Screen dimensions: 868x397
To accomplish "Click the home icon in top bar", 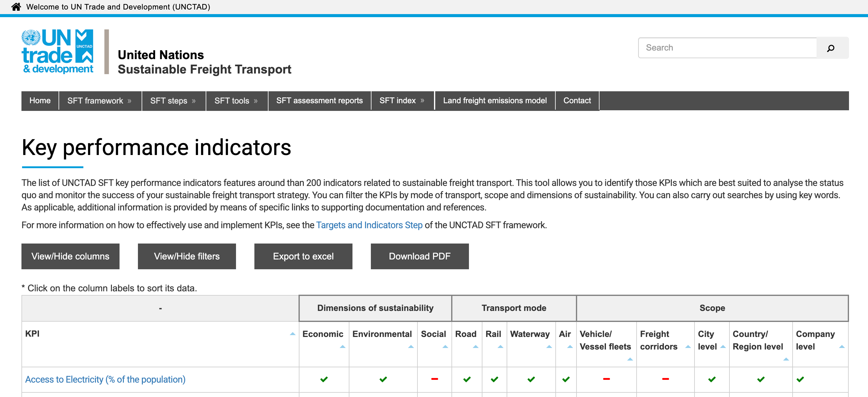I will [x=16, y=7].
